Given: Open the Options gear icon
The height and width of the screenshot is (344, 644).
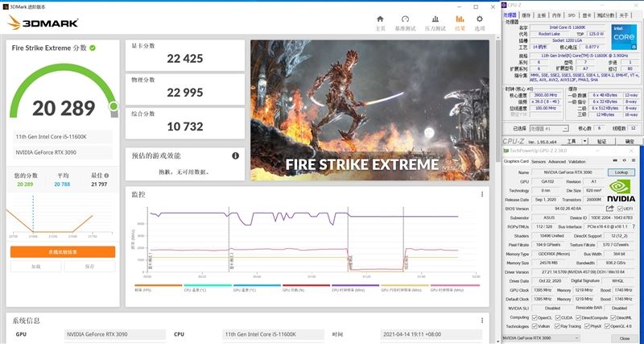Looking at the screenshot, I should (479, 19).
